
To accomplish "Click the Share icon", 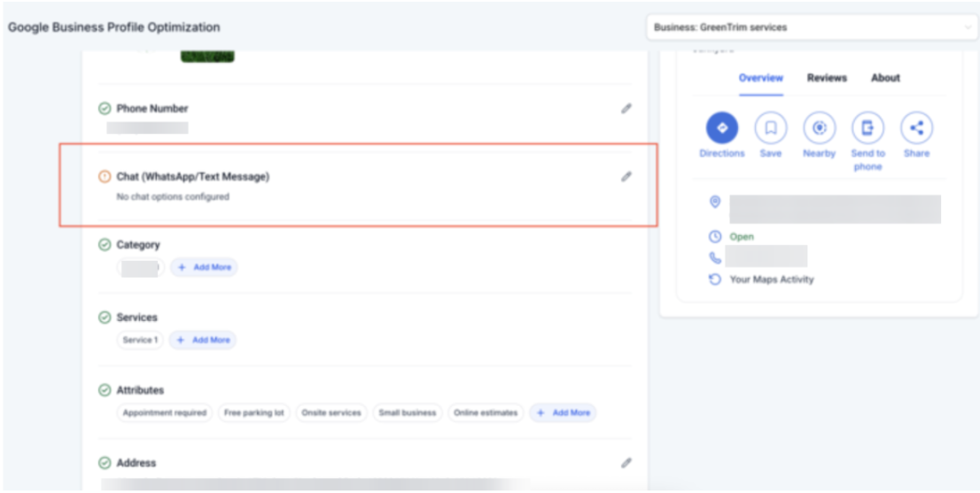I will tap(916, 129).
